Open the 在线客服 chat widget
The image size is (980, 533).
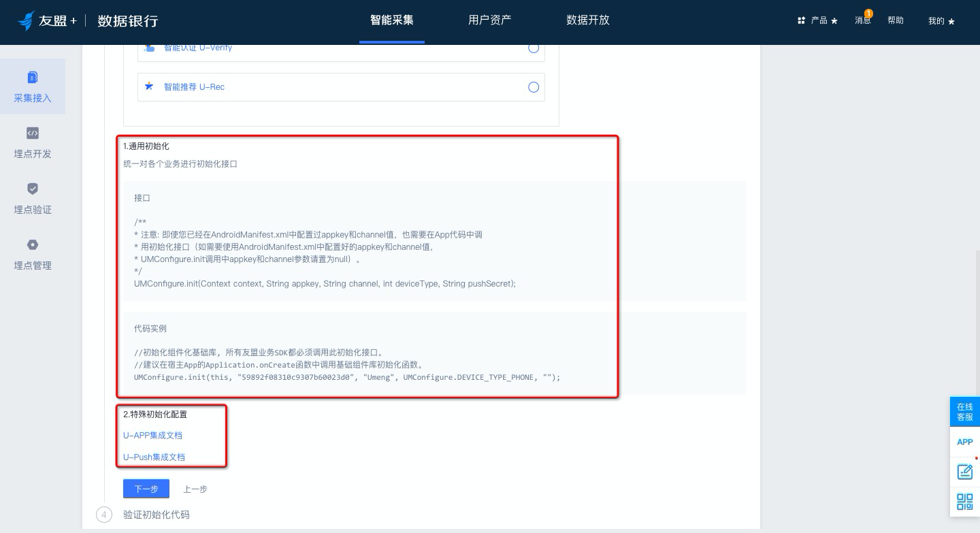click(965, 412)
